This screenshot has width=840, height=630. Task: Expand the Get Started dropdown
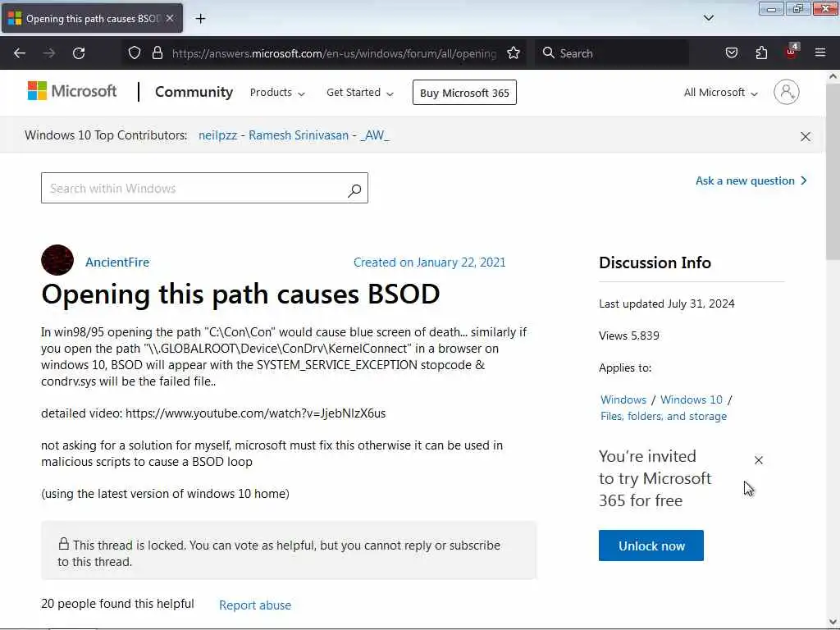[360, 93]
